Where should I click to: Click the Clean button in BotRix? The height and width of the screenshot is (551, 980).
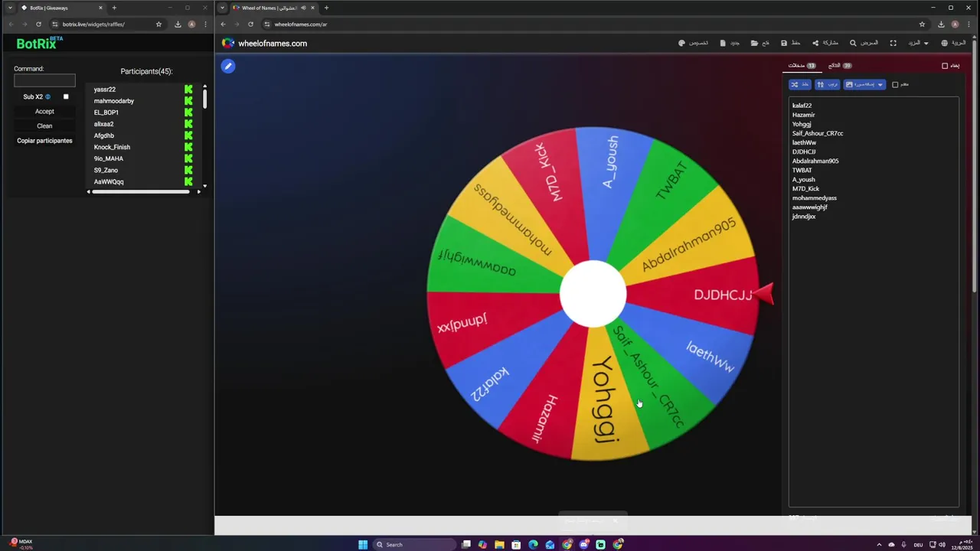coord(44,126)
